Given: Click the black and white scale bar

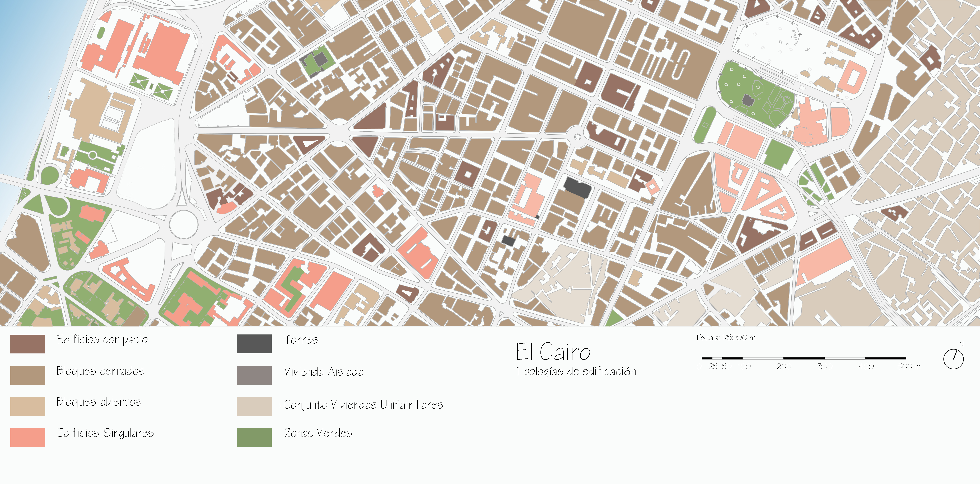Looking at the screenshot, I should (804, 358).
